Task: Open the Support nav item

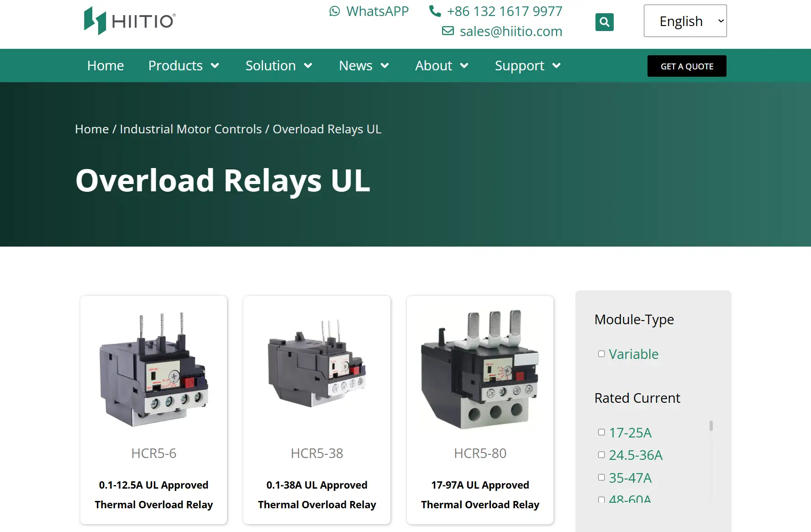Action: click(x=520, y=66)
